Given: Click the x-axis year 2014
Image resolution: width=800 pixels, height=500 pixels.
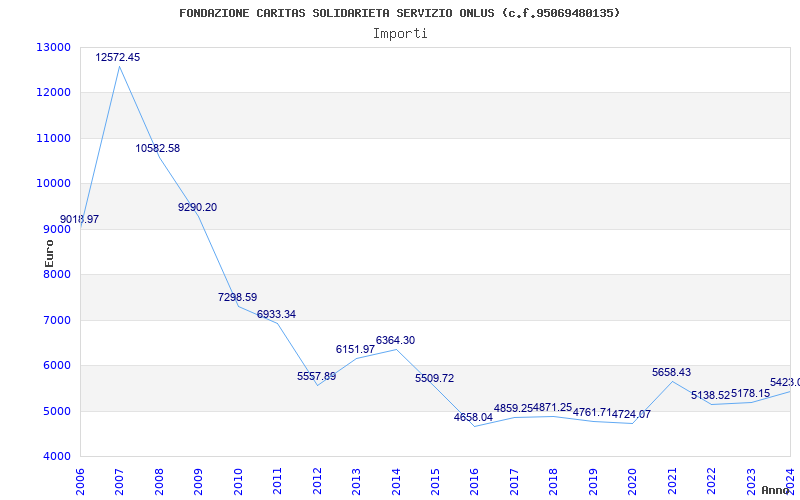Looking at the screenshot, I should click(x=395, y=482).
